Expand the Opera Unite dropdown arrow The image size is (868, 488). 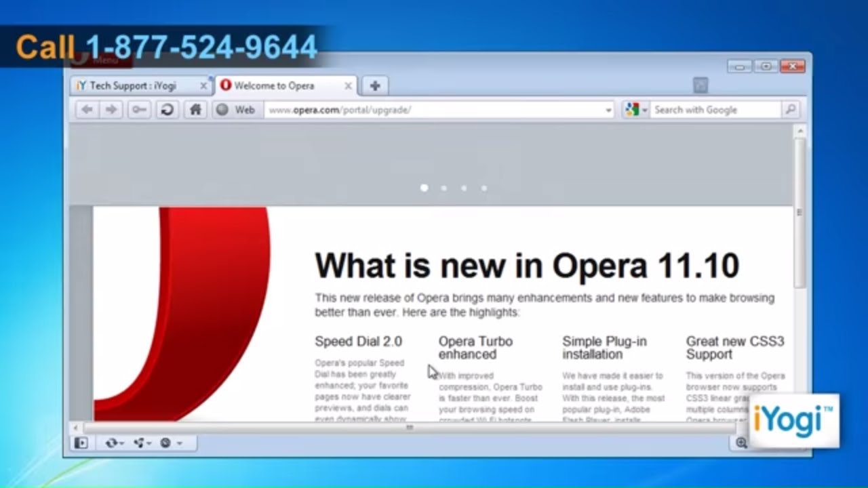tap(149, 443)
